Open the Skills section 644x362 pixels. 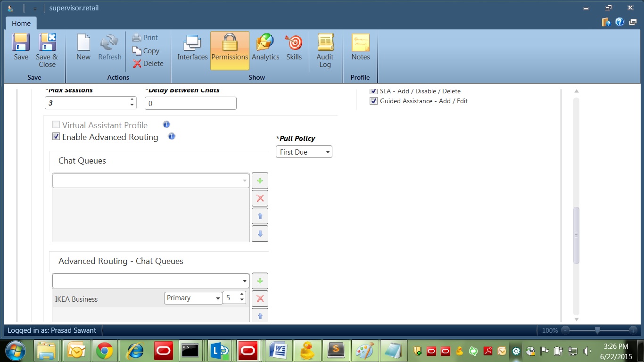294,47
